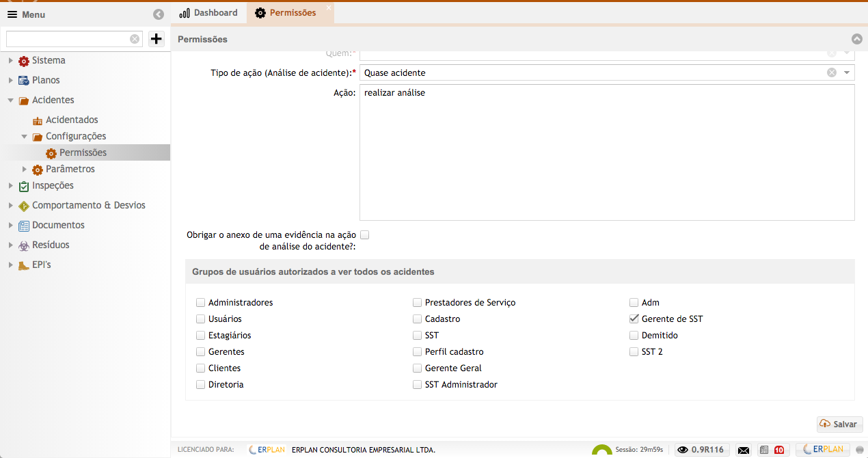Collapse the Configurações tree node
Viewport: 868px width, 458px height.
pyautogui.click(x=24, y=137)
